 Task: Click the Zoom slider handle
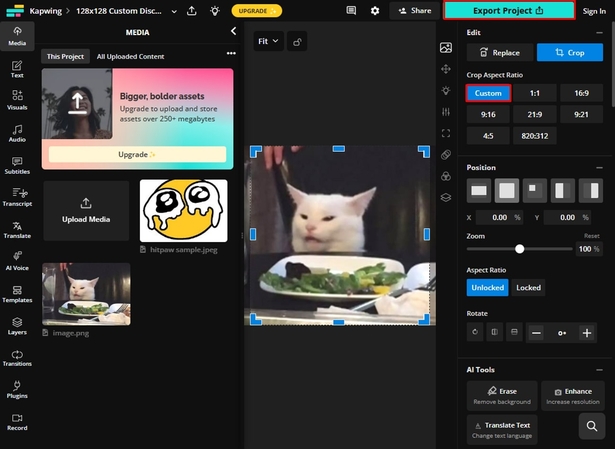click(x=519, y=248)
